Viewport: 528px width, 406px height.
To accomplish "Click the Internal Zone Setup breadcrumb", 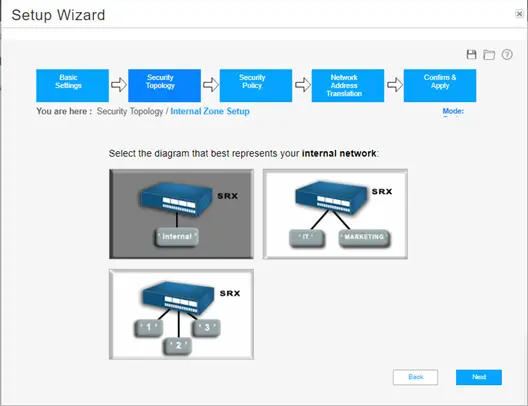I will pos(210,111).
